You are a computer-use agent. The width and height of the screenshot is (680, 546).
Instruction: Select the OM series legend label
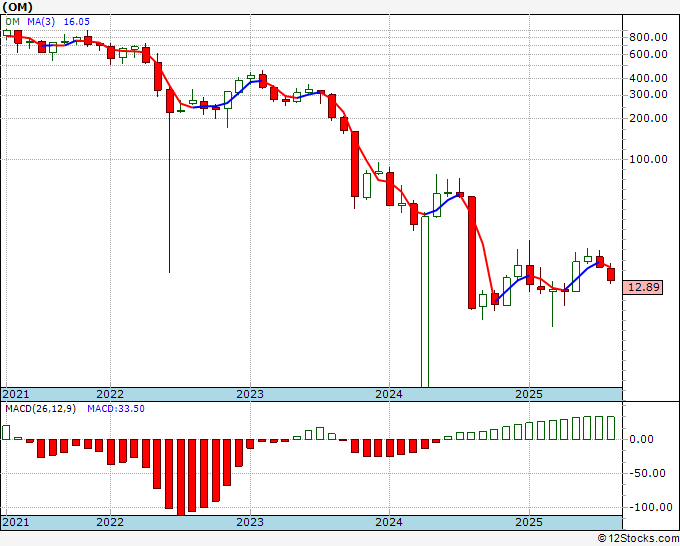12,22
